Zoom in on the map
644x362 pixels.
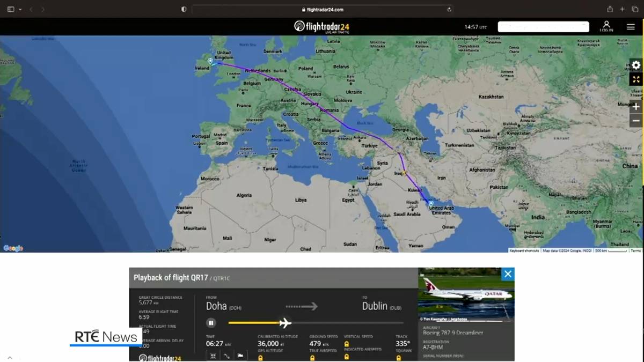636,107
